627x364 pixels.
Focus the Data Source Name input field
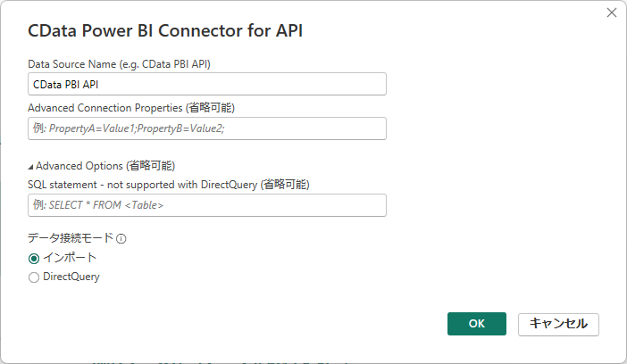(207, 84)
